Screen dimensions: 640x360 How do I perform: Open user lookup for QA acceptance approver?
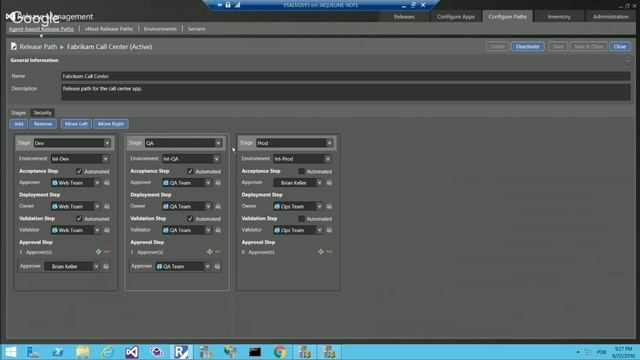(218, 183)
